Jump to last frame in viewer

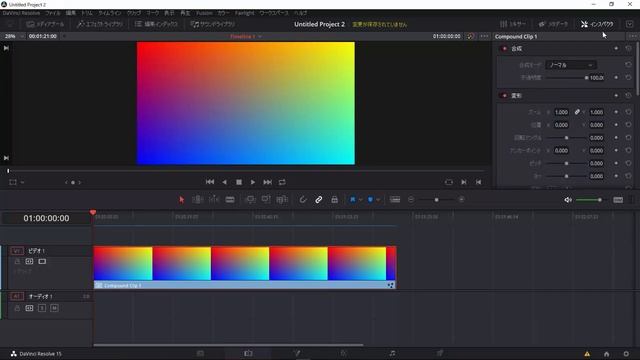[x=267, y=182]
